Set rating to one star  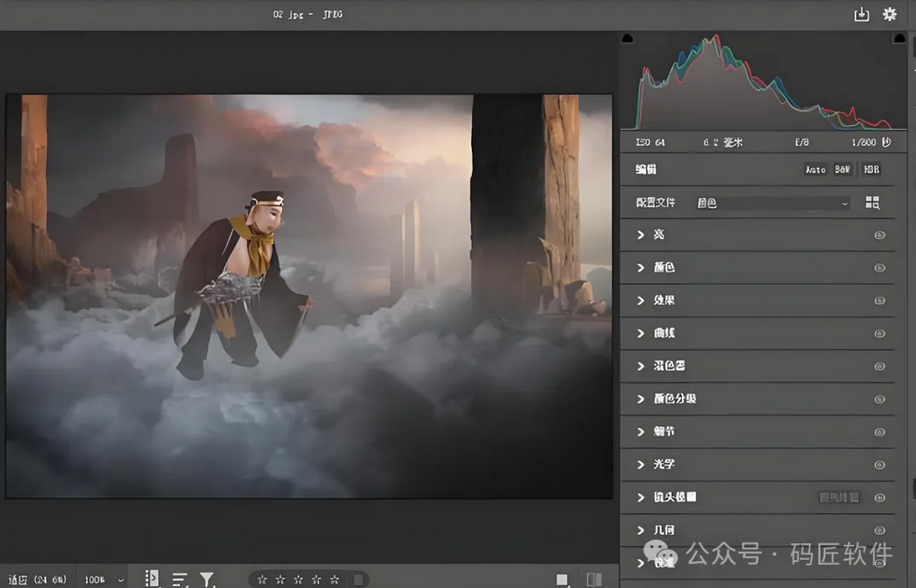(x=262, y=579)
